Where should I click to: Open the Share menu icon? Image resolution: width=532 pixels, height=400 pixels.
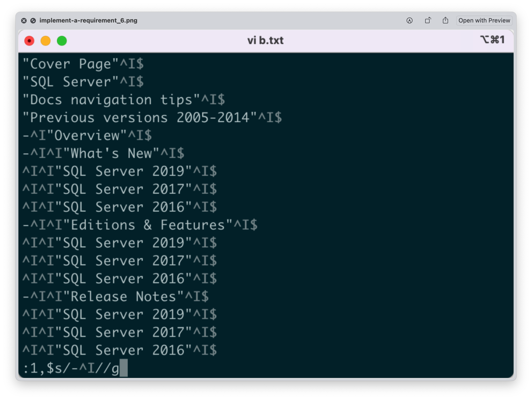pos(445,20)
